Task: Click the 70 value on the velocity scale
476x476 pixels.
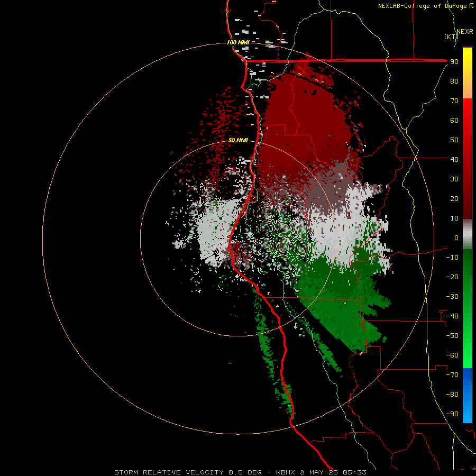Action: pyautogui.click(x=454, y=101)
